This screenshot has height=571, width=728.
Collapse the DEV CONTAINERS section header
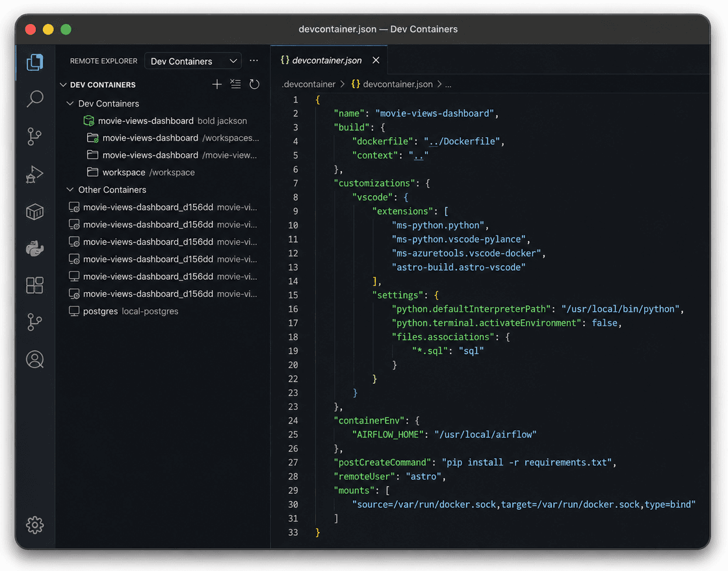point(63,85)
